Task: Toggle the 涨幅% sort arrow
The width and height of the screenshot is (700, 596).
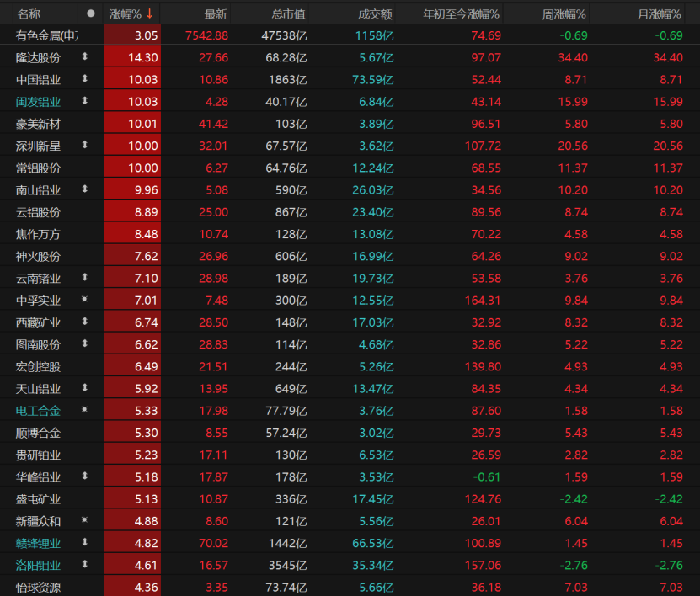Action: pos(150,13)
